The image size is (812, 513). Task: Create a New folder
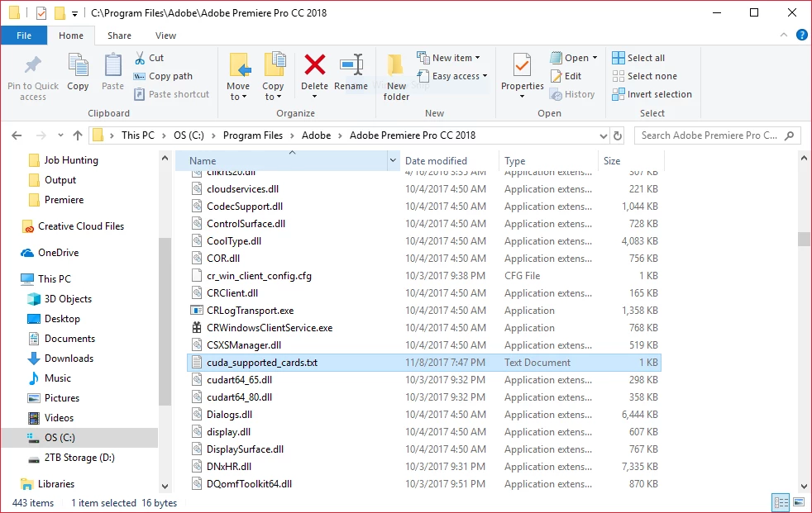click(396, 78)
